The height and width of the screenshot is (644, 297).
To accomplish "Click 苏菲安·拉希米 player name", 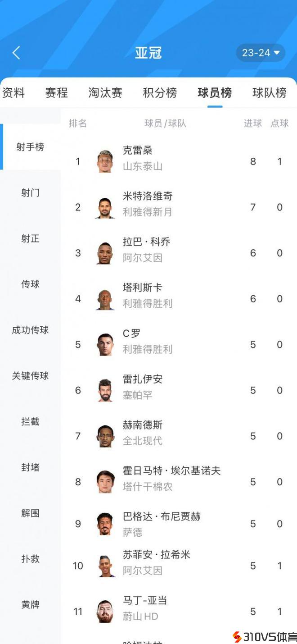I will (156, 555).
